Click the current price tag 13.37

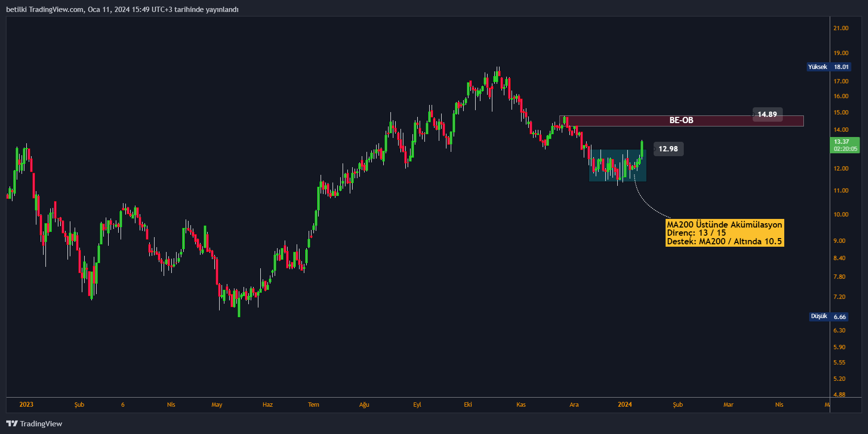coord(845,145)
